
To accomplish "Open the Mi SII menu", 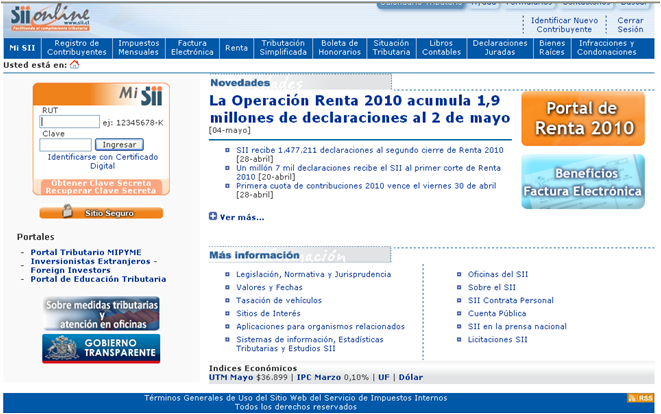I will click(22, 48).
